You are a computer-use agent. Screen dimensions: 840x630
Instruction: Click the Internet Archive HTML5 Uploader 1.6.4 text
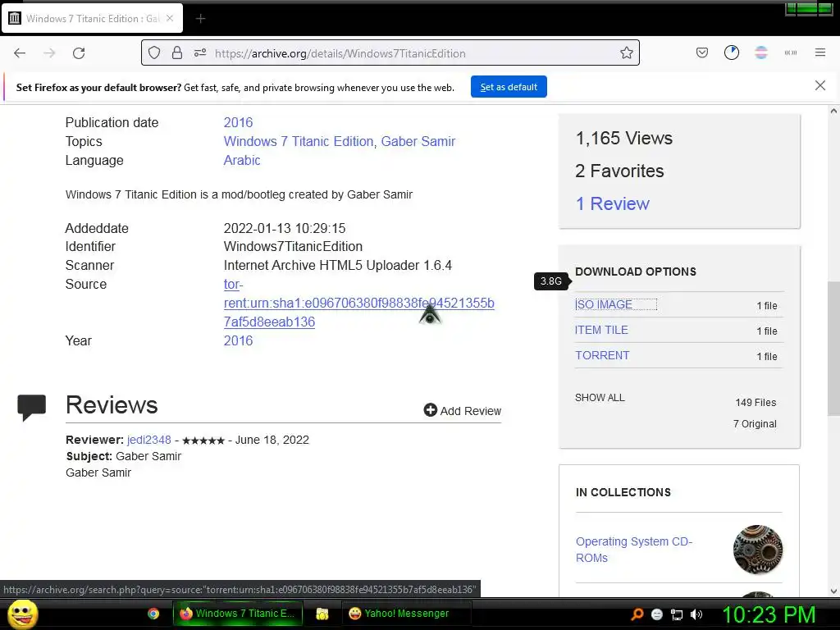point(337,265)
